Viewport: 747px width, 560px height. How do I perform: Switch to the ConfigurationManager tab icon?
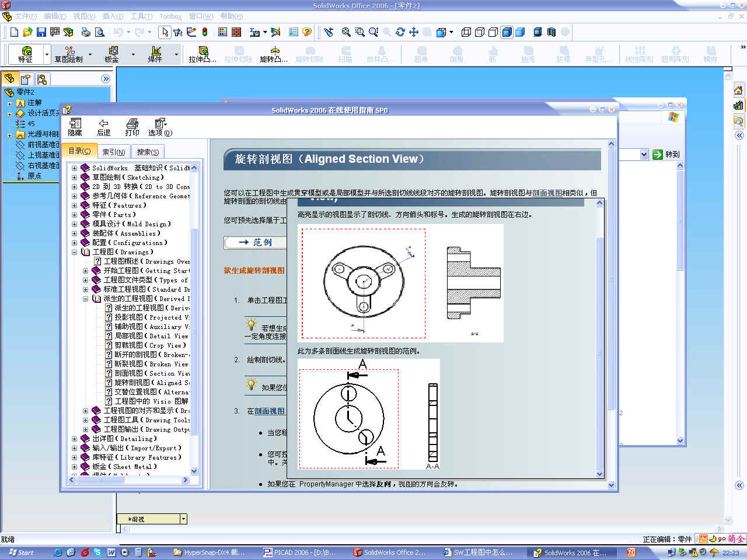coord(41,79)
